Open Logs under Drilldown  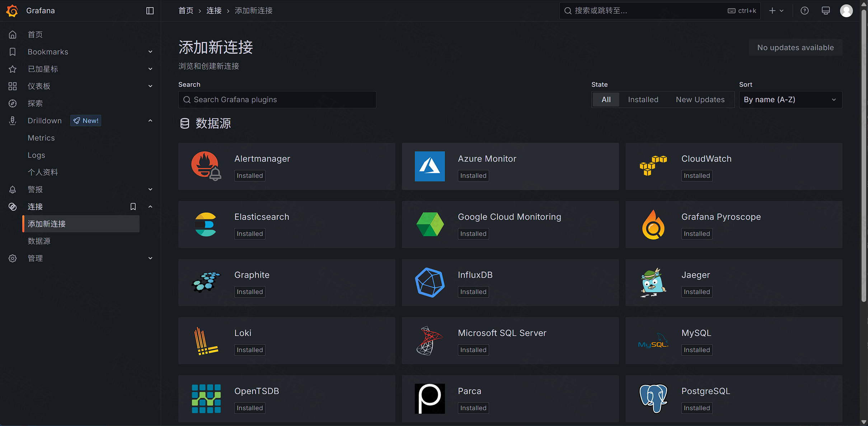pyautogui.click(x=36, y=155)
